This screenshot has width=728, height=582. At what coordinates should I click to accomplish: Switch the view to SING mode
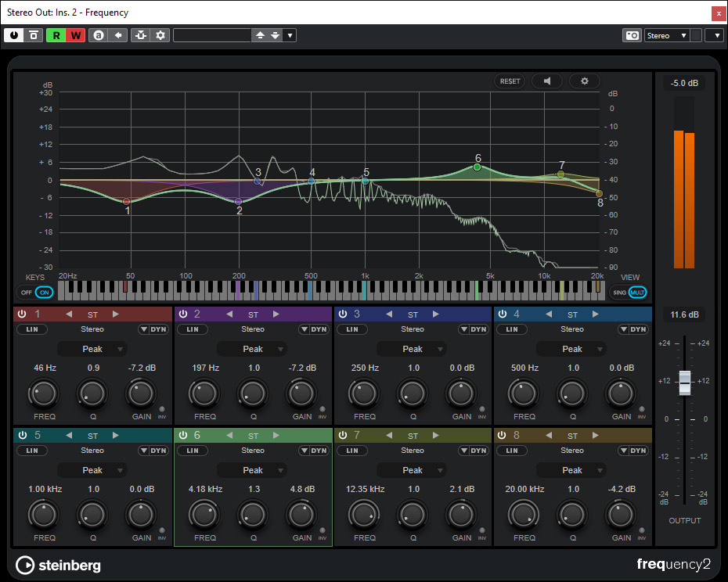point(619,292)
